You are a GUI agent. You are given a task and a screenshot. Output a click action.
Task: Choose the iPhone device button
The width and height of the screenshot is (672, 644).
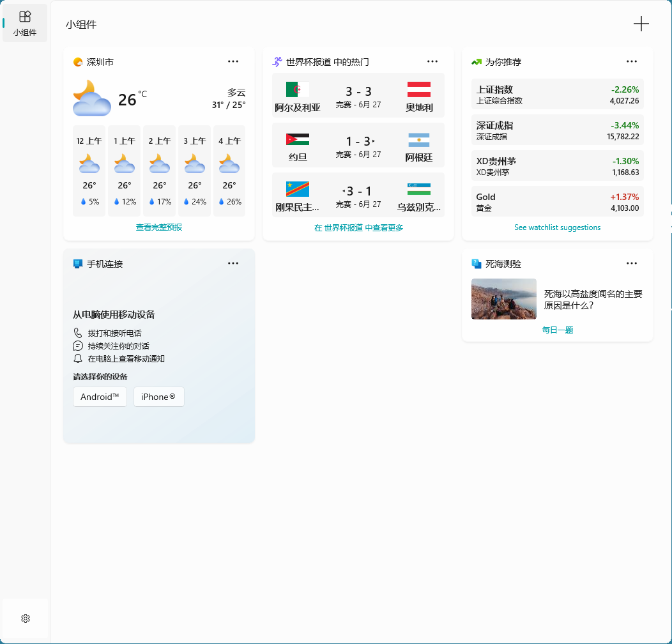coord(158,397)
